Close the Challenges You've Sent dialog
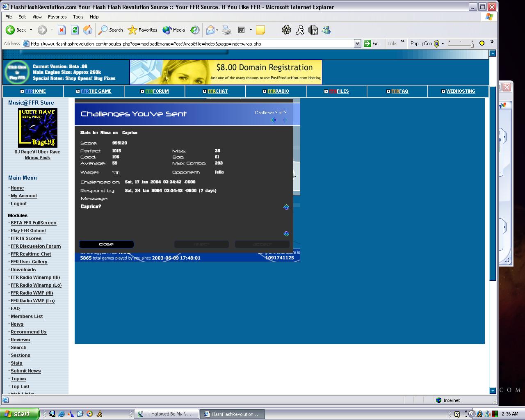Viewport: 525px width, 420px height. coord(106,244)
